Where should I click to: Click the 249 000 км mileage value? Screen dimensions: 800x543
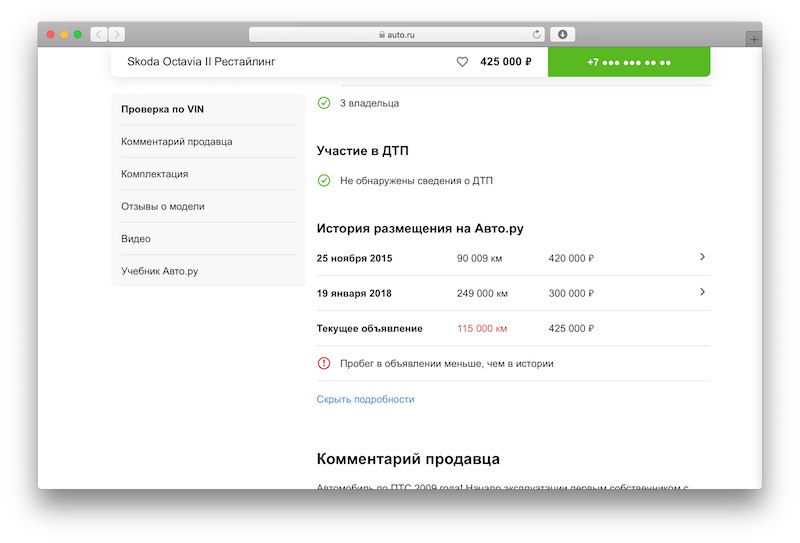click(482, 293)
